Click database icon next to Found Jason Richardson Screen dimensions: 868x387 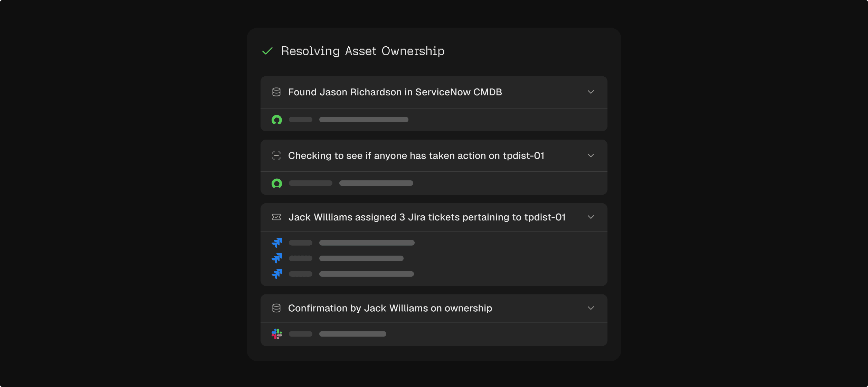tap(276, 92)
